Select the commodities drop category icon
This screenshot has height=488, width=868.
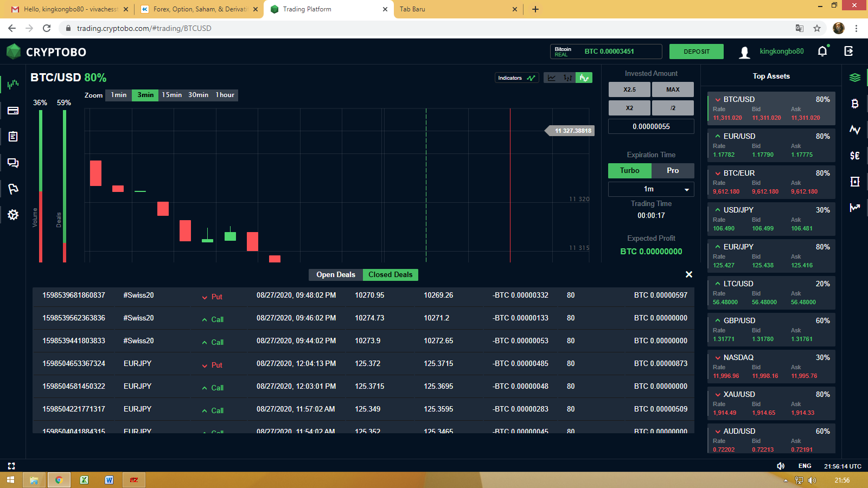[855, 182]
